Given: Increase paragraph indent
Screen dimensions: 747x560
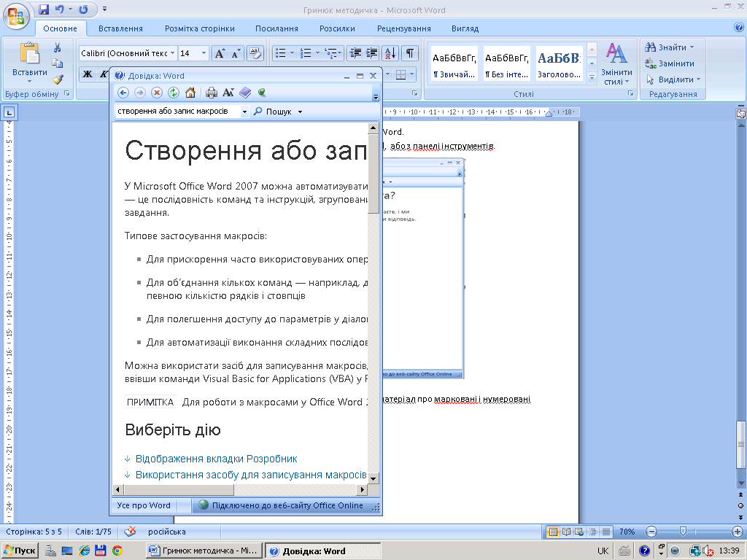Looking at the screenshot, I should 371,53.
